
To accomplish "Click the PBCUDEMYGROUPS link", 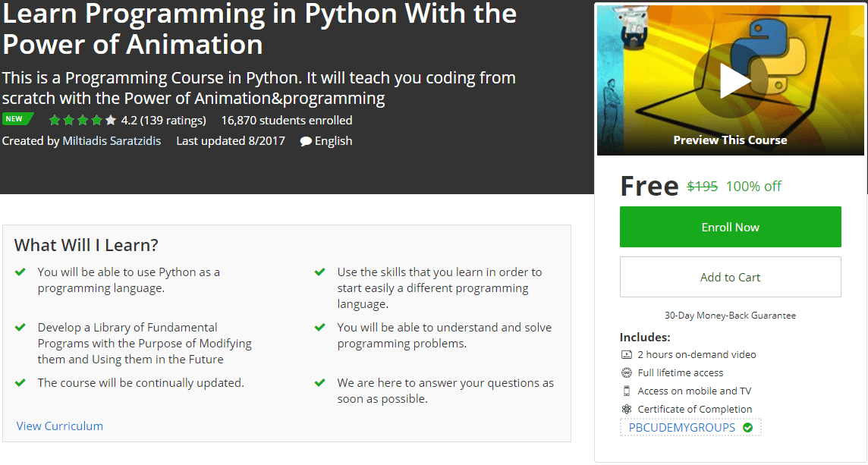I will click(x=684, y=427).
